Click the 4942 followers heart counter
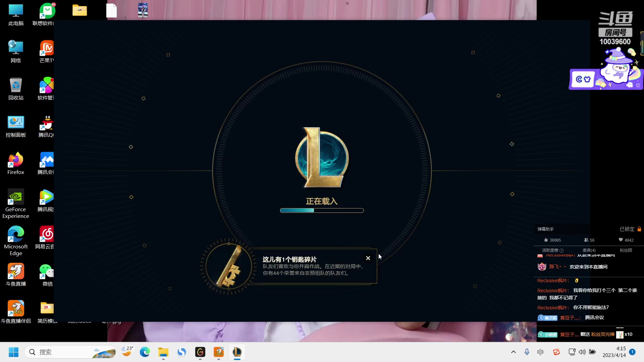This screenshot has width=644, height=362. [x=626, y=240]
